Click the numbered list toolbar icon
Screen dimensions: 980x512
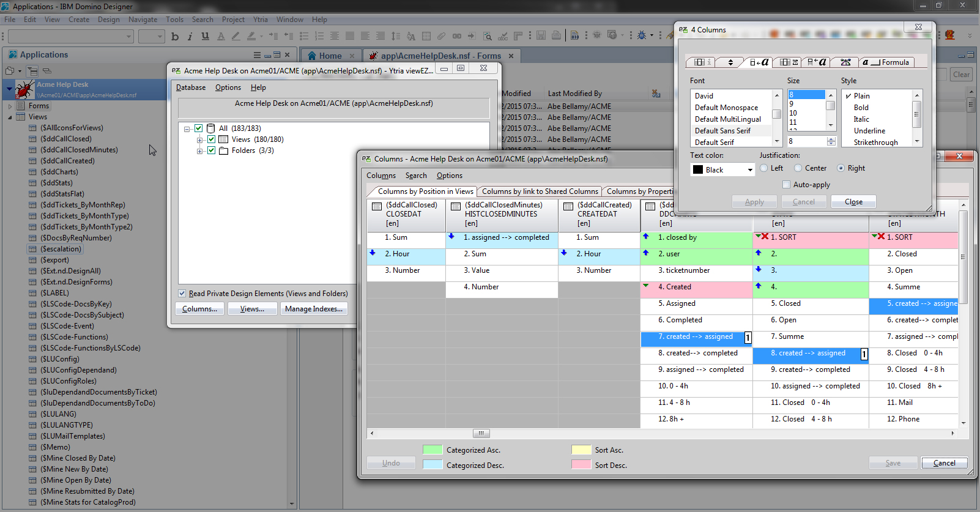click(319, 36)
